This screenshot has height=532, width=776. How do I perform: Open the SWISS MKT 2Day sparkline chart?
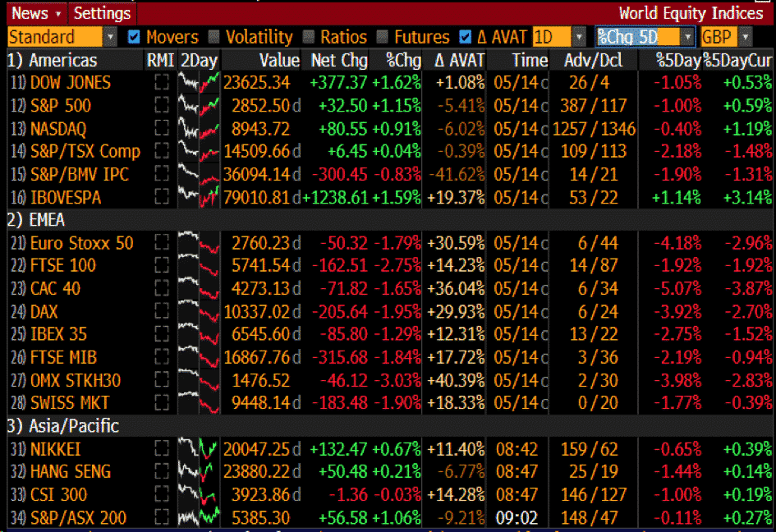pos(199,403)
